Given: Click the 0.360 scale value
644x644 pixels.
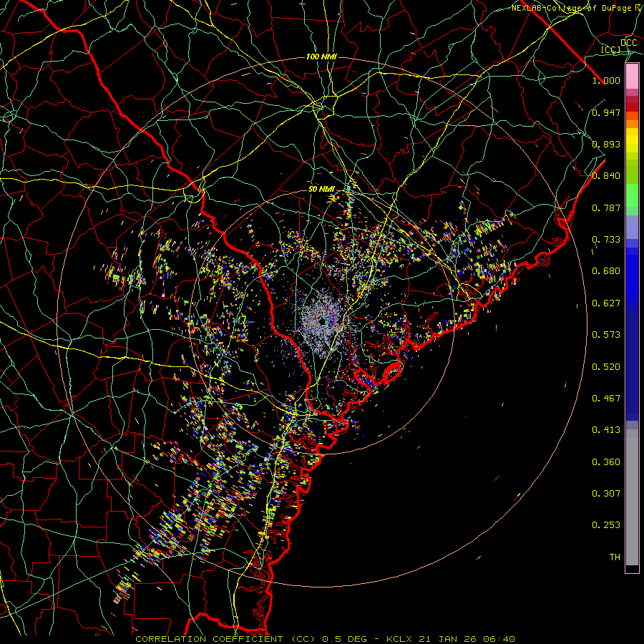Looking at the screenshot, I should tap(606, 462).
